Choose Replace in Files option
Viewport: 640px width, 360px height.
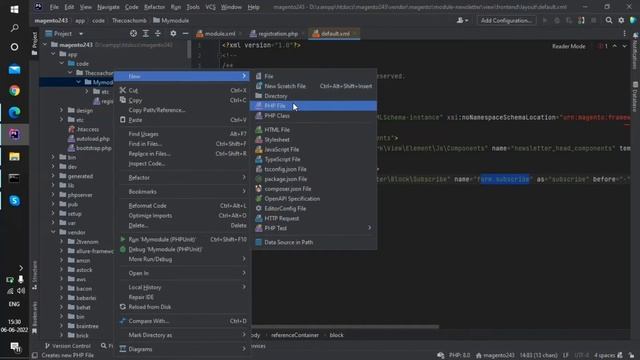click(x=182, y=153)
